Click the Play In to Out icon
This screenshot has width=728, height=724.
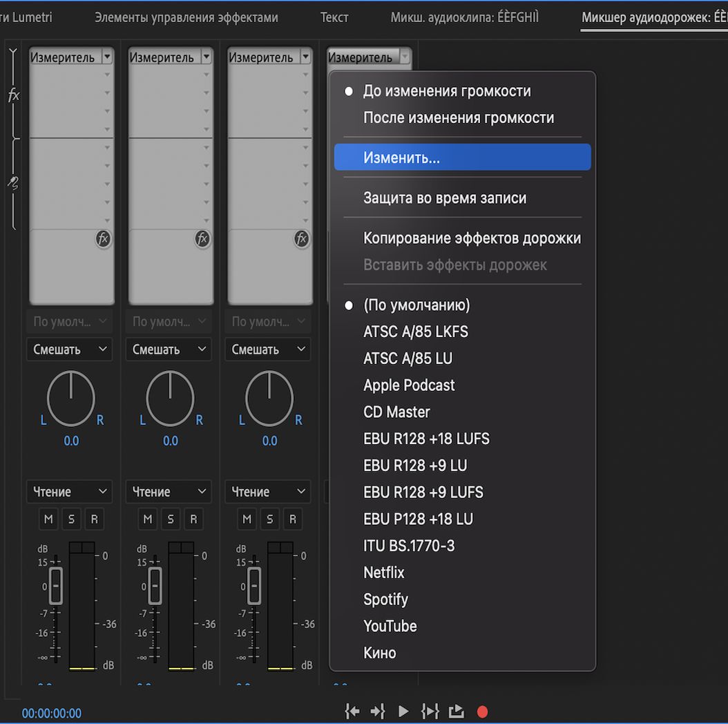430,712
